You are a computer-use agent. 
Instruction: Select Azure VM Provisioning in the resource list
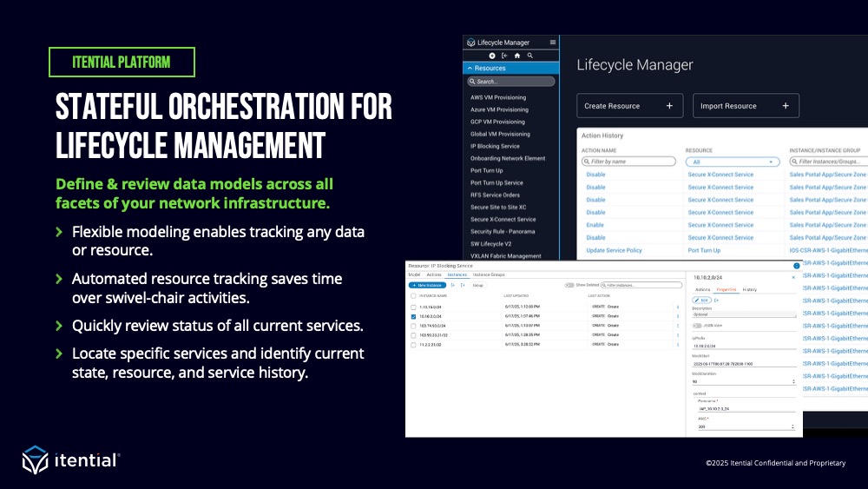click(x=499, y=109)
